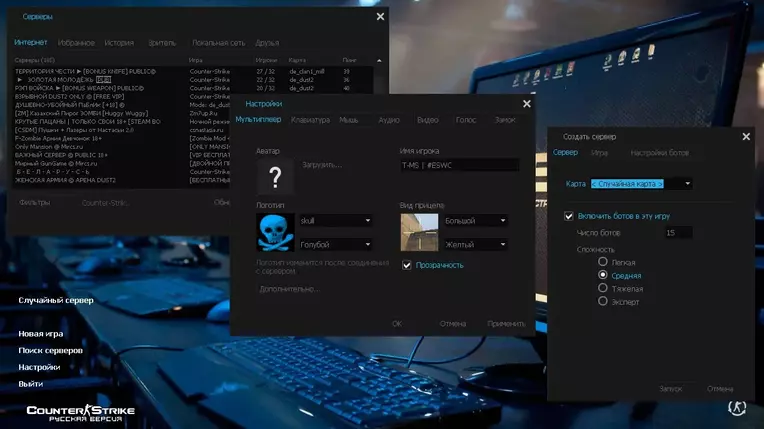764x429 pixels.
Task: Click Отмена in Настройки window
Action: point(453,324)
